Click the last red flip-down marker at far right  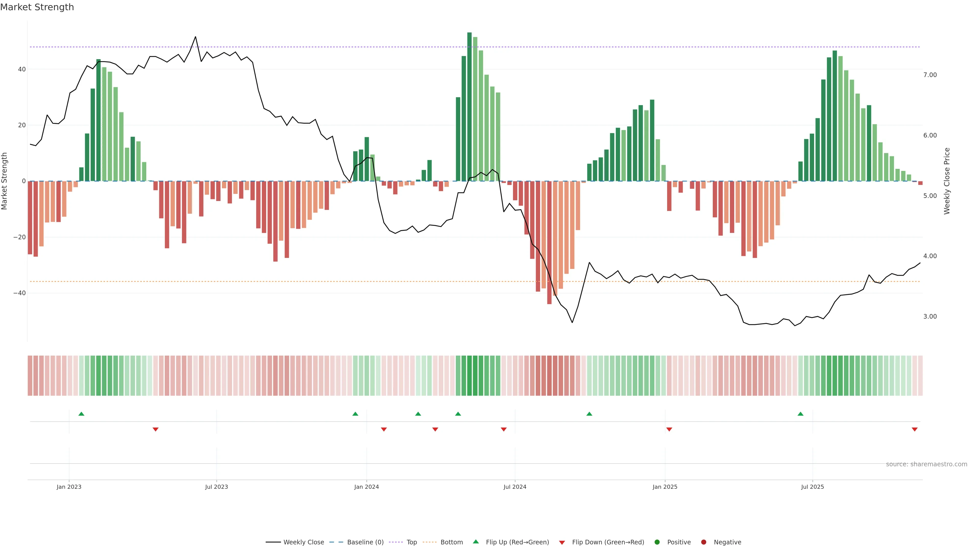pos(915,429)
